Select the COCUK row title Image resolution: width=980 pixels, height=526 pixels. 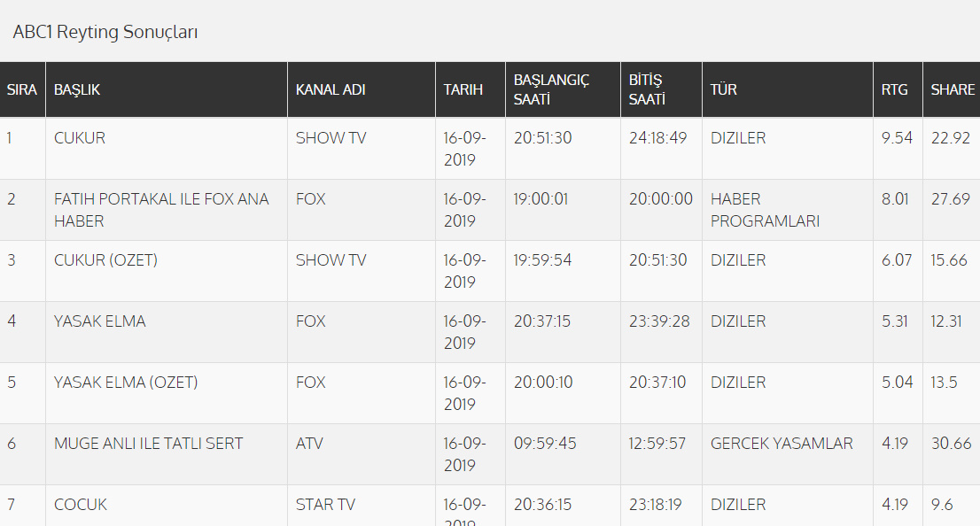pyautogui.click(x=81, y=505)
